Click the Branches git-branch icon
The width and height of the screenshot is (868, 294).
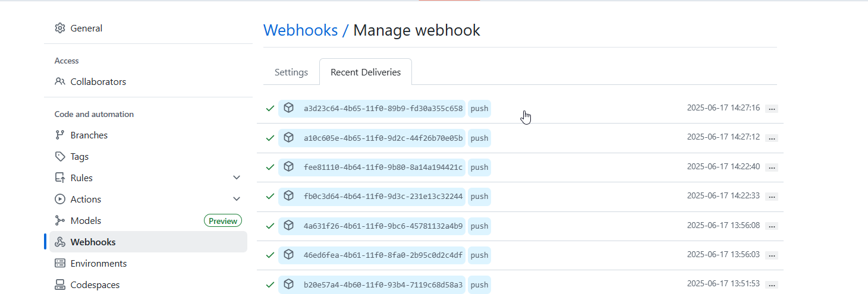point(59,135)
